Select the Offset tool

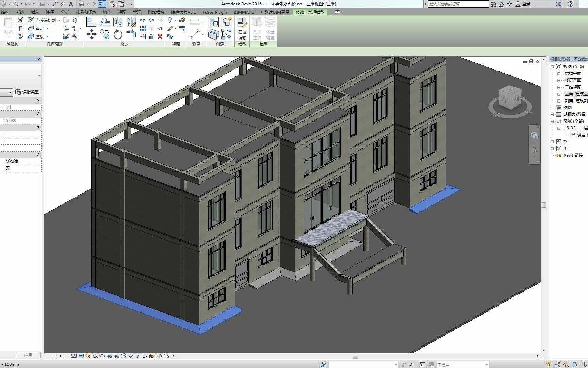tap(105, 22)
